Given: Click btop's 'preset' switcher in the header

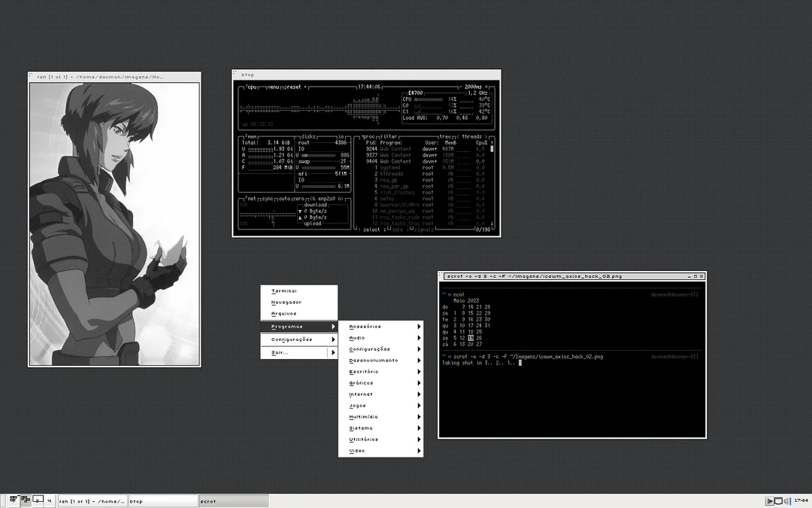Looking at the screenshot, I should [x=292, y=87].
